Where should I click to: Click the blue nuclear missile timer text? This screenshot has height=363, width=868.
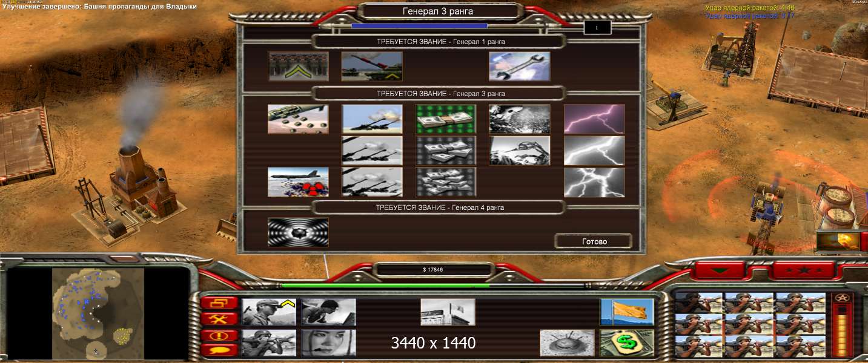click(x=750, y=16)
